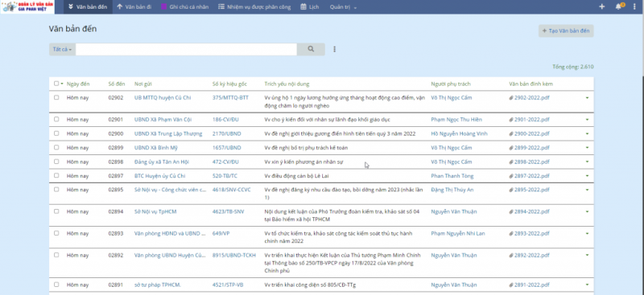Check the row 02899 checkbox
The height and width of the screenshot is (295, 644).
pos(56,147)
